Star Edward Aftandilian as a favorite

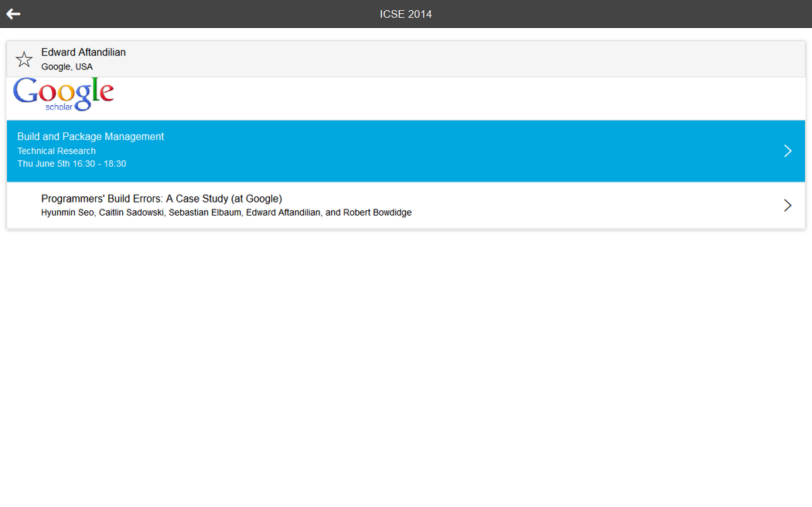24,60
